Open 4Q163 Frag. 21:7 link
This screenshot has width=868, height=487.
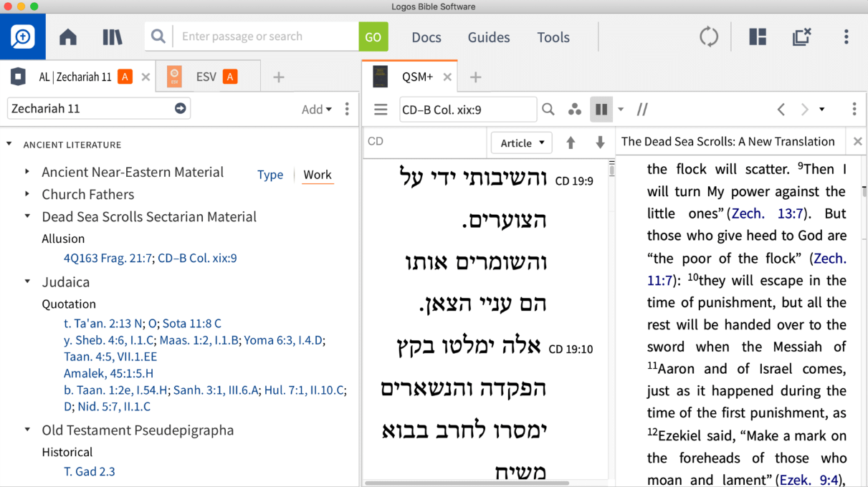coord(108,259)
